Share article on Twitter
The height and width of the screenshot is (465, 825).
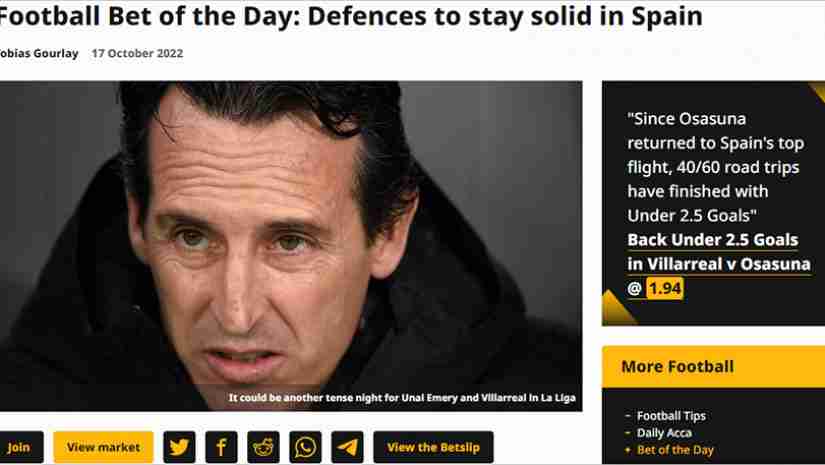click(179, 447)
